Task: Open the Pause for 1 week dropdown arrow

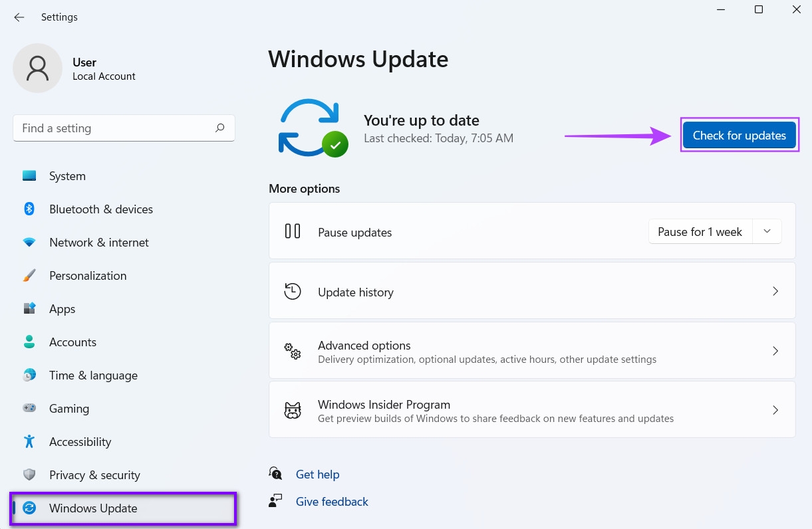Action: (767, 231)
